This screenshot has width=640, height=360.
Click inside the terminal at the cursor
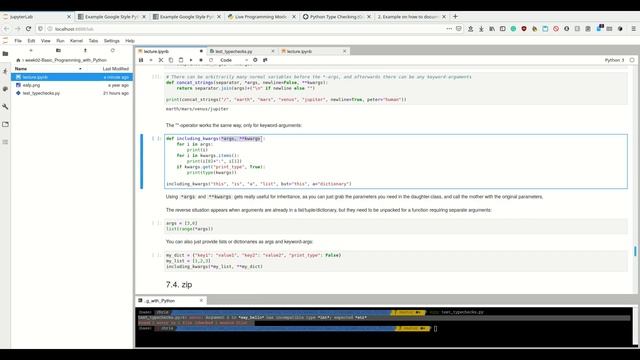(x=436, y=329)
